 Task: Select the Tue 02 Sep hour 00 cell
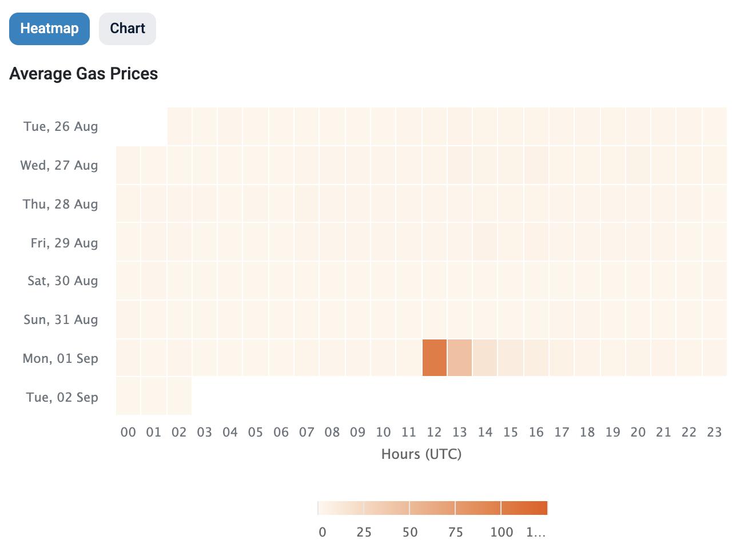129,396
